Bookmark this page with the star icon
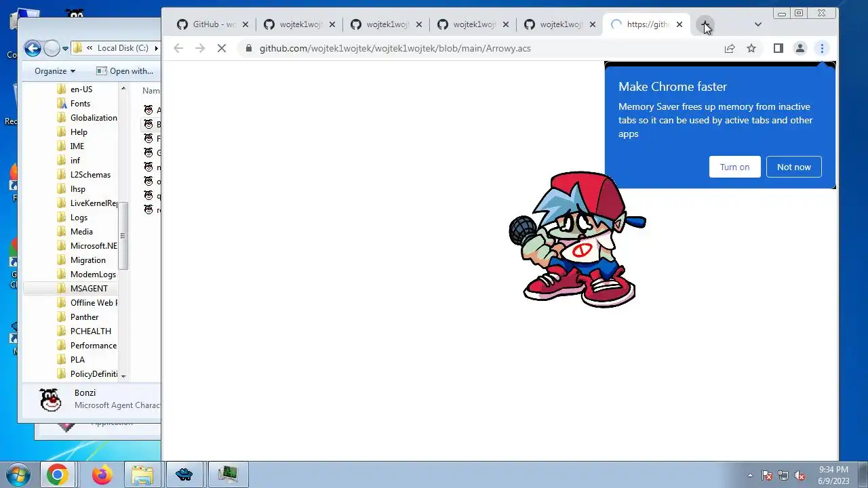The height and width of the screenshot is (488, 868). pos(751,48)
